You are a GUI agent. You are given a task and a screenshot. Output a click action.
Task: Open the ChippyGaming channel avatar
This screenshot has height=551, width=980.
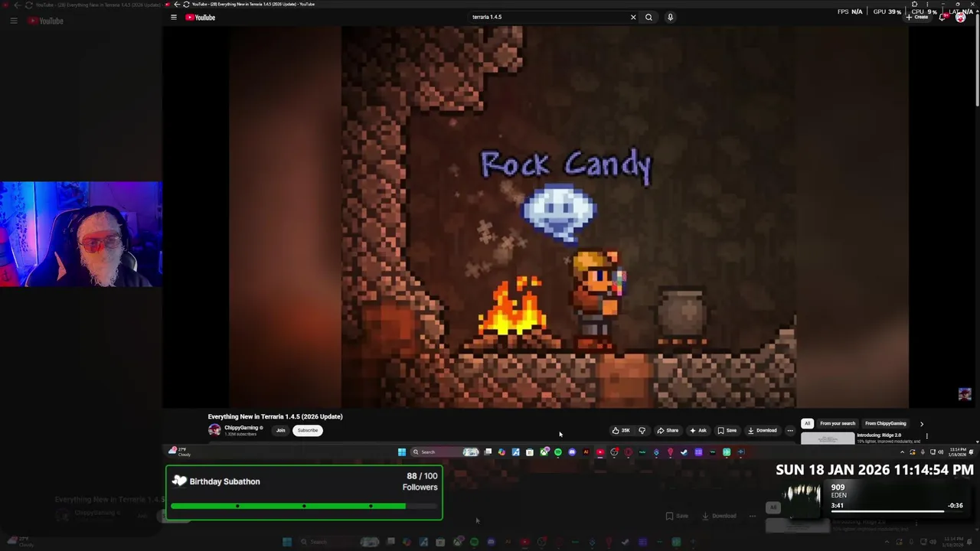click(214, 430)
